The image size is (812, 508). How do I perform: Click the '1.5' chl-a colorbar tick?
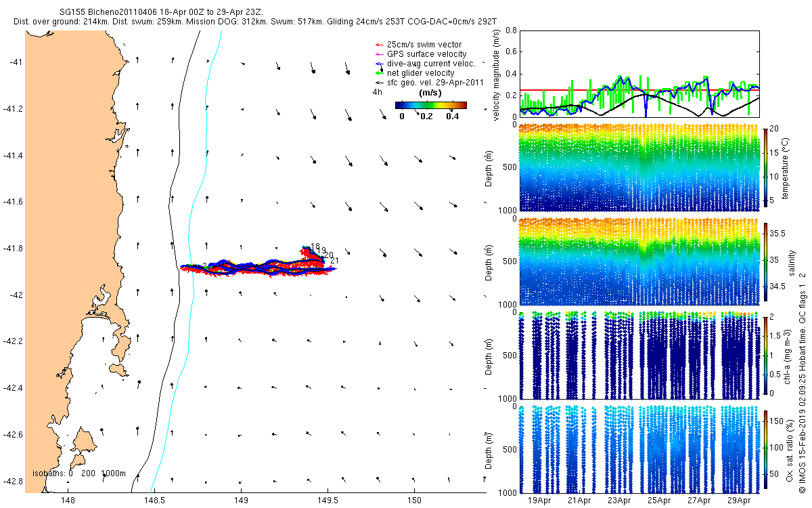[x=775, y=335]
